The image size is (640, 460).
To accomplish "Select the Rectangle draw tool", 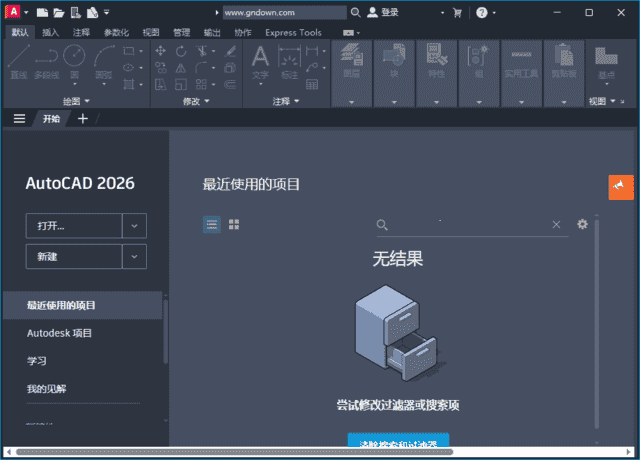I will click(x=129, y=51).
